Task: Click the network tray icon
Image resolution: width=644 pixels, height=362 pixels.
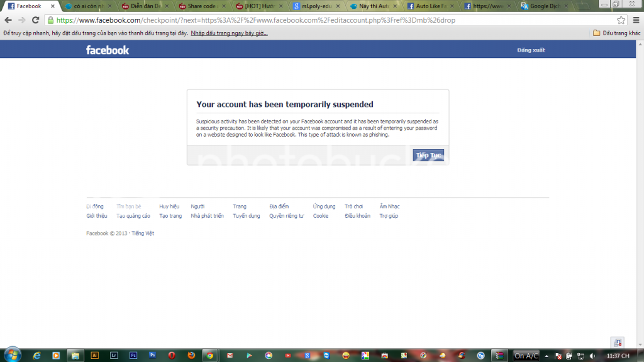Action: click(x=580, y=356)
